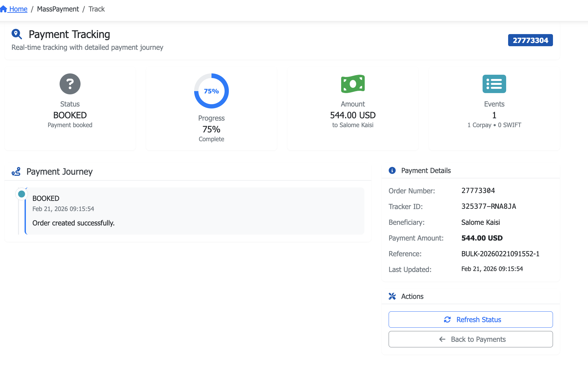Click the 75% circular progress ring
588x369 pixels.
(x=211, y=91)
